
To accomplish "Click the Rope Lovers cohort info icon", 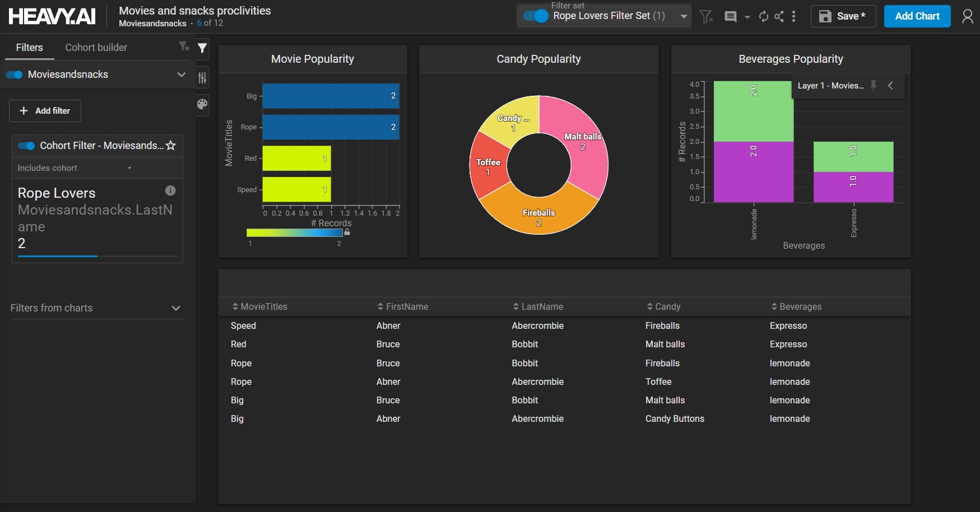I will pos(170,191).
